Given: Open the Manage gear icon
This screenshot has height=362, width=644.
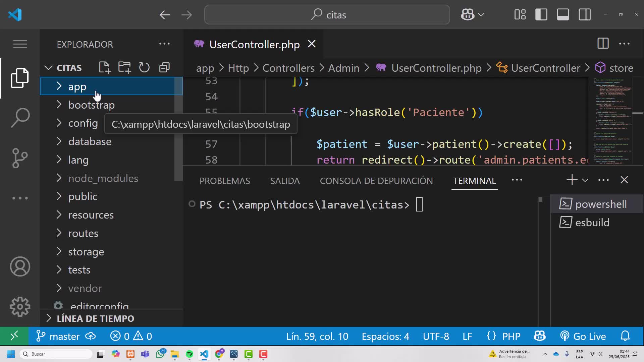Looking at the screenshot, I should point(20,306).
